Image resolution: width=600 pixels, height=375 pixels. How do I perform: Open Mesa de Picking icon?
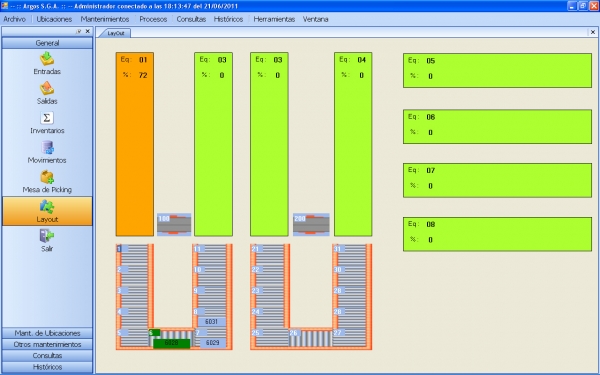click(47, 177)
